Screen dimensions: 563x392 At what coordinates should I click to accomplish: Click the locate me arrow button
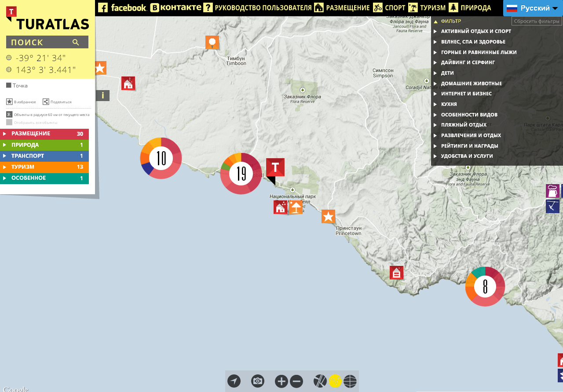(234, 381)
